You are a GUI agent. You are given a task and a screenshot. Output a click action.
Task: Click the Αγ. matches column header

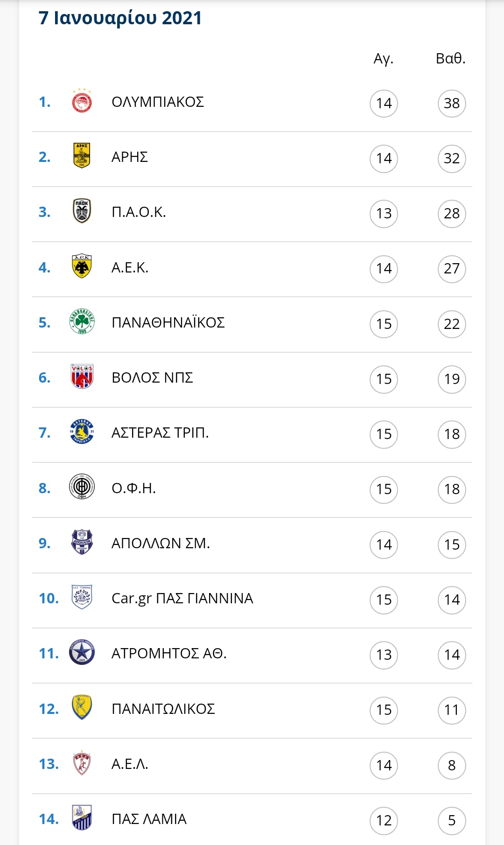(x=384, y=59)
